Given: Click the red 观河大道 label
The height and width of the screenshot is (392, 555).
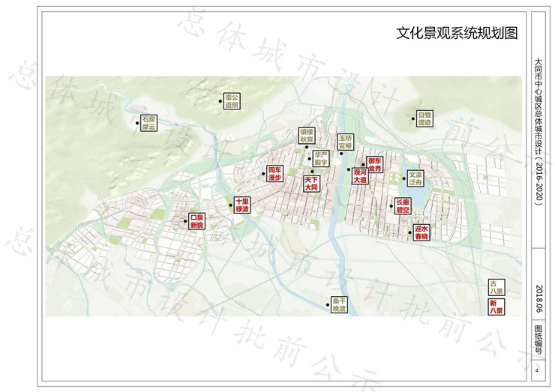Looking at the screenshot, I should click(359, 176).
